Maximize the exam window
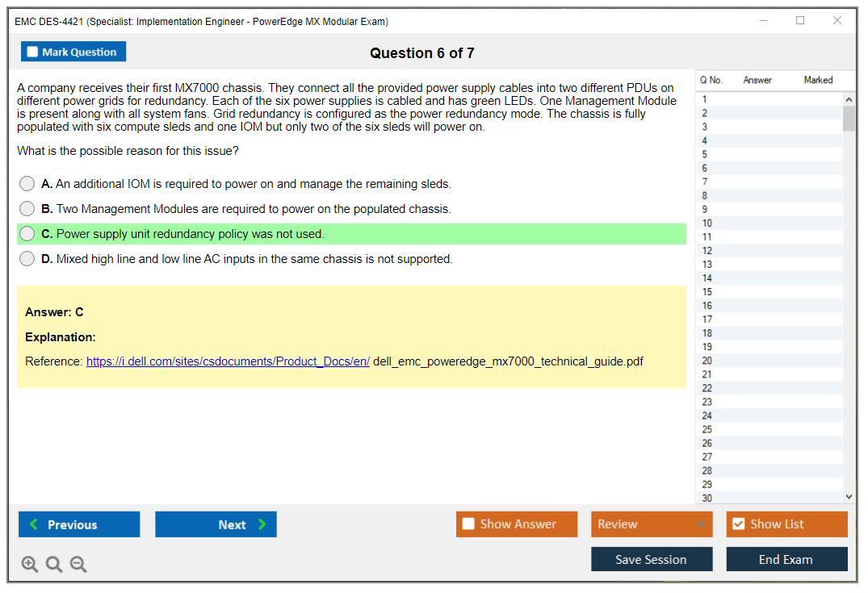This screenshot has width=868, height=593. (800, 21)
